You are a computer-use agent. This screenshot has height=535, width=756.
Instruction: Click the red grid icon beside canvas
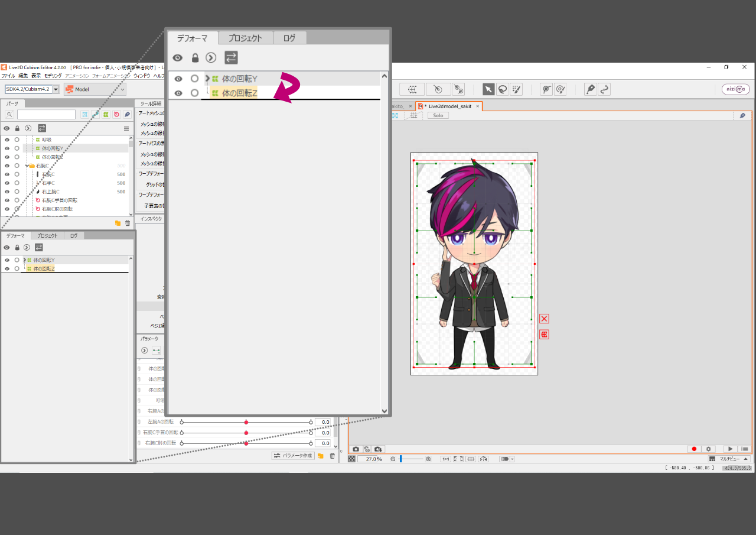tap(545, 335)
